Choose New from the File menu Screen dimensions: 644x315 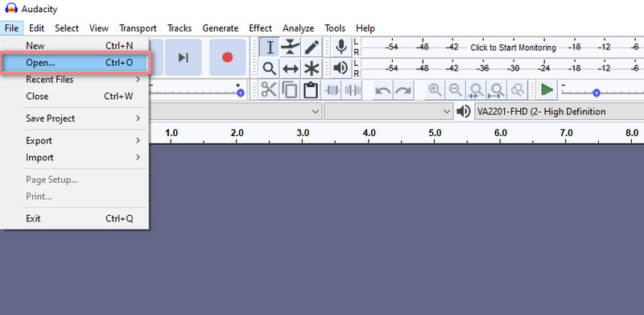74,46
